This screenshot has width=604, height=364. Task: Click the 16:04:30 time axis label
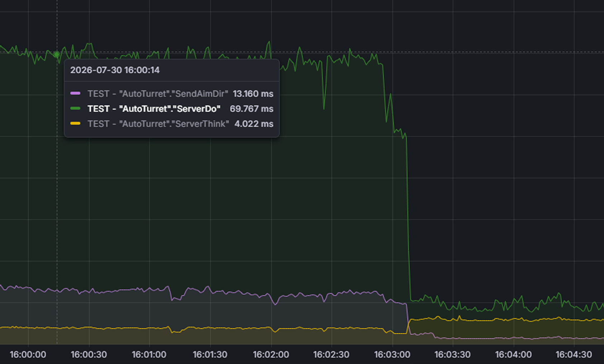tap(574, 355)
